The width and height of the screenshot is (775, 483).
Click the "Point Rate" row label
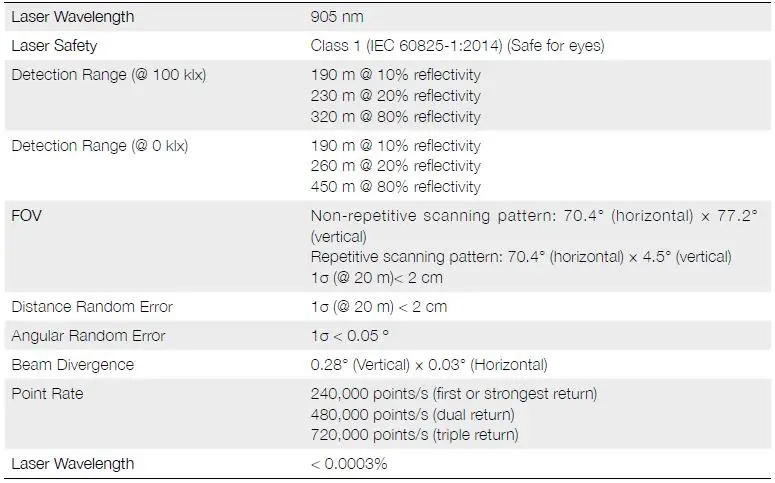point(47,394)
